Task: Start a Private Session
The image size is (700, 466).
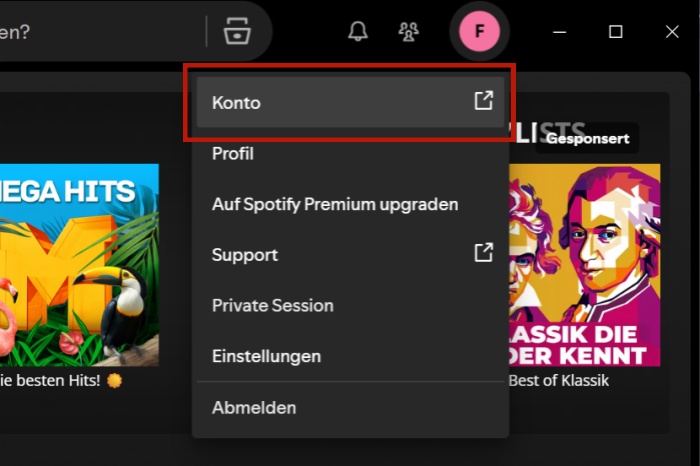Action: coord(273,305)
